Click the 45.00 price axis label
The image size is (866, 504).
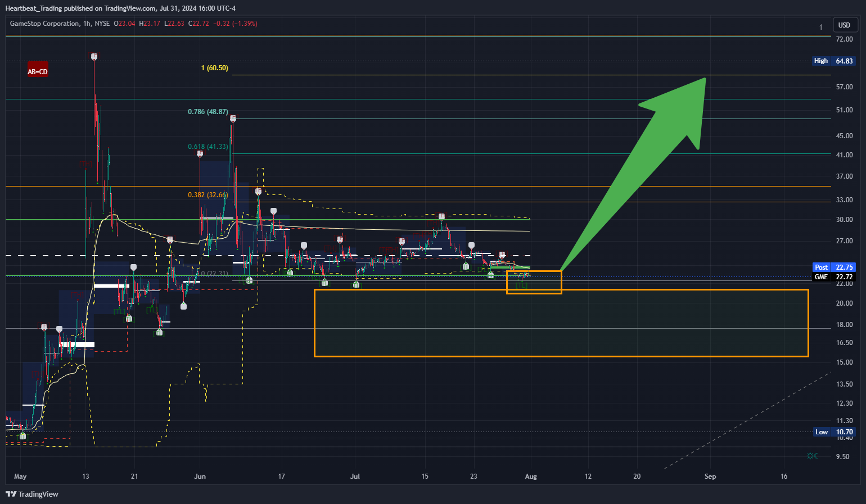coord(844,136)
